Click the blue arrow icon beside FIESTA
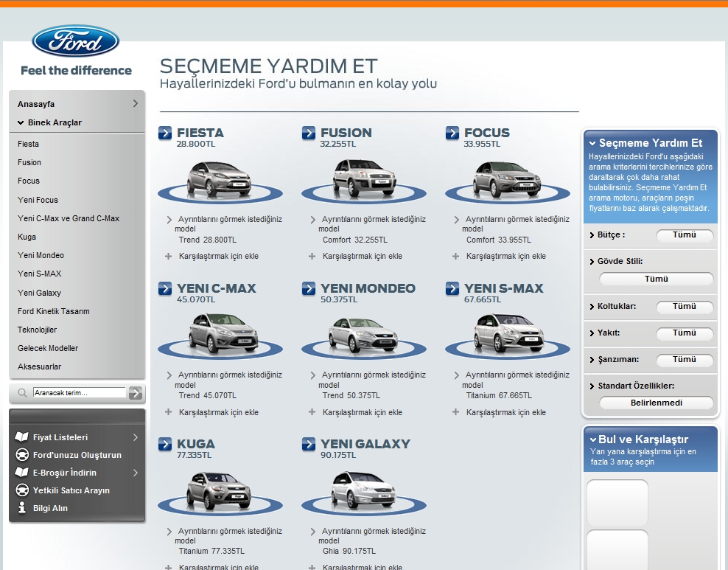Image resolution: width=728 pixels, height=570 pixels. coord(165,133)
